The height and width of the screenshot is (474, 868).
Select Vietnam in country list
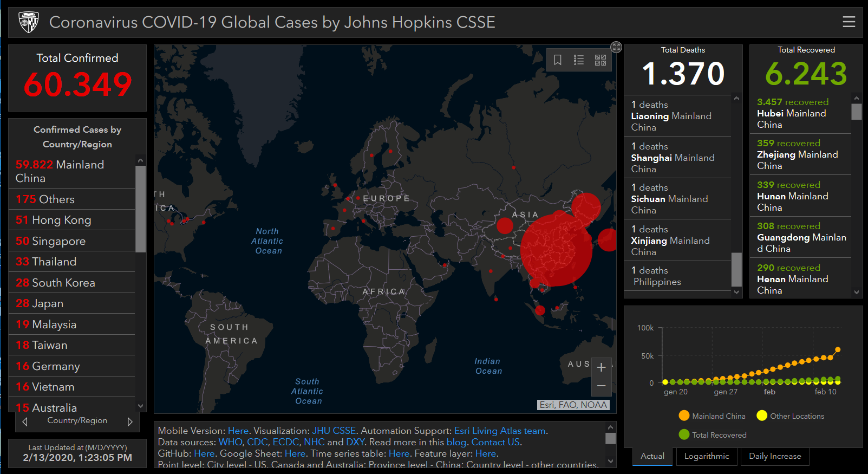click(72, 387)
